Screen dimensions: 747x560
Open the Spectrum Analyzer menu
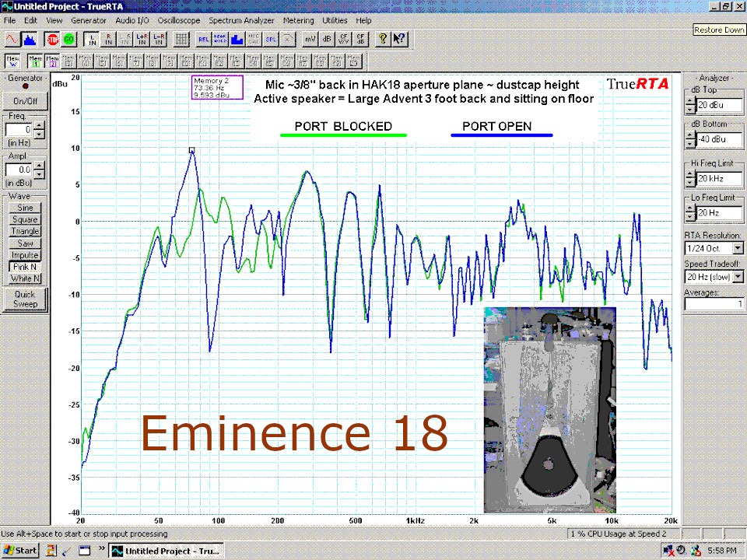coord(241,20)
